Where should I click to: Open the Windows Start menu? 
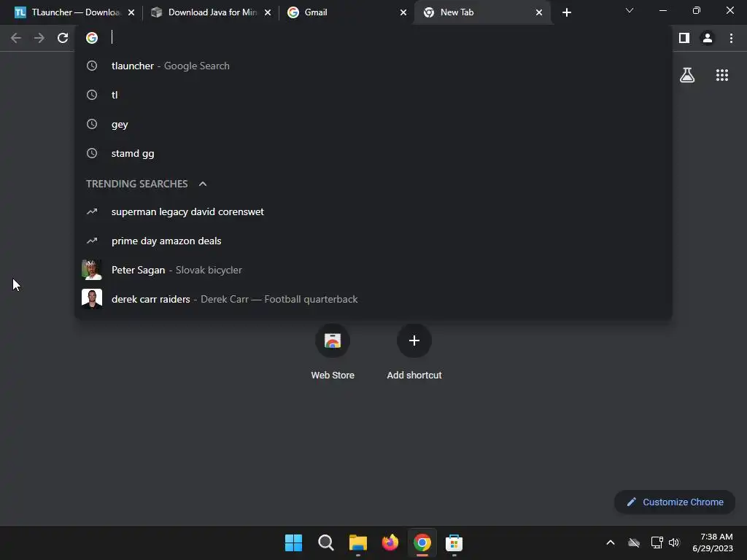(293, 542)
